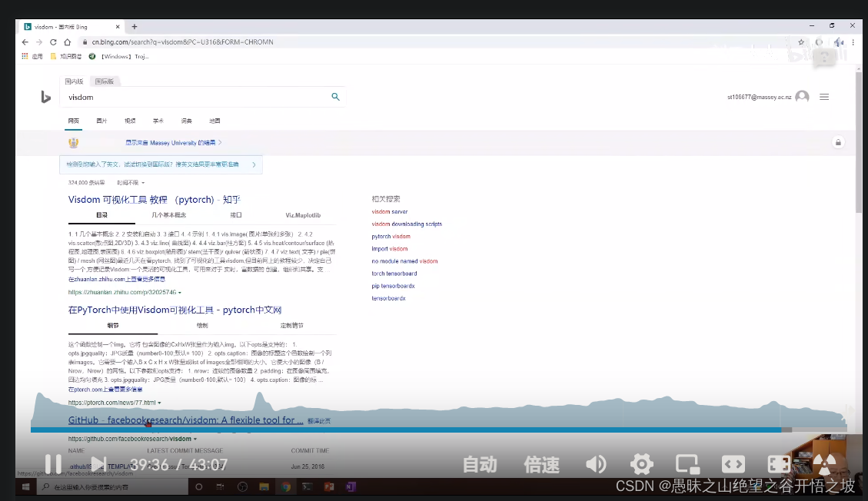The width and height of the screenshot is (868, 501).
Task: Open the Bing hamburger menu
Action: click(824, 97)
